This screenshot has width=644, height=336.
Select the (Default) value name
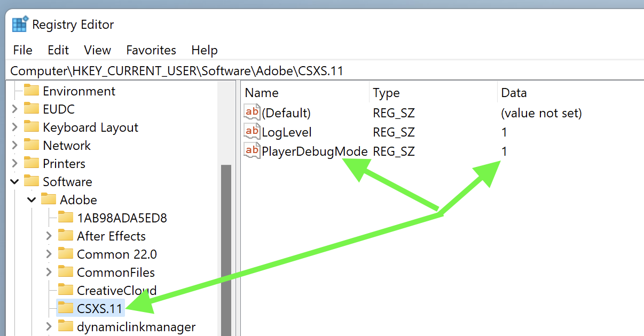[286, 113]
